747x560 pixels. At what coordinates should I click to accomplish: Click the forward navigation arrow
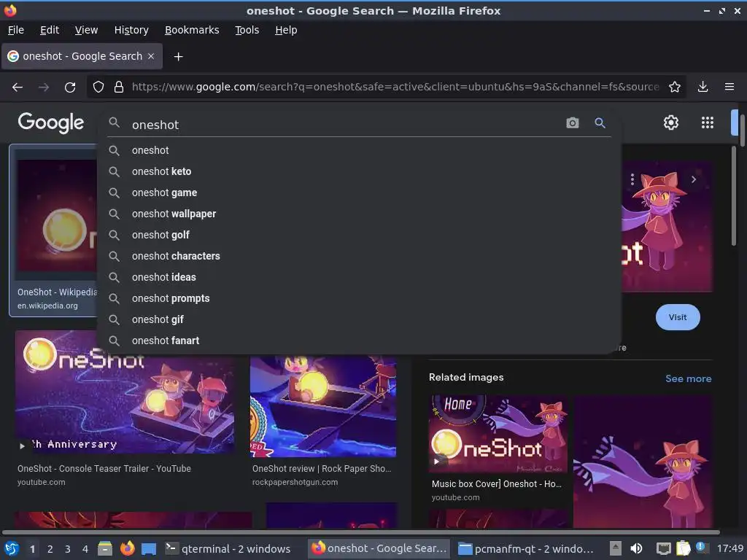[43, 87]
